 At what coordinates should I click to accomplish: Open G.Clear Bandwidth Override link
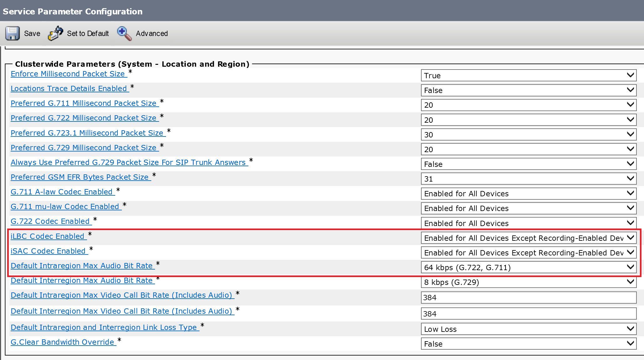63,342
